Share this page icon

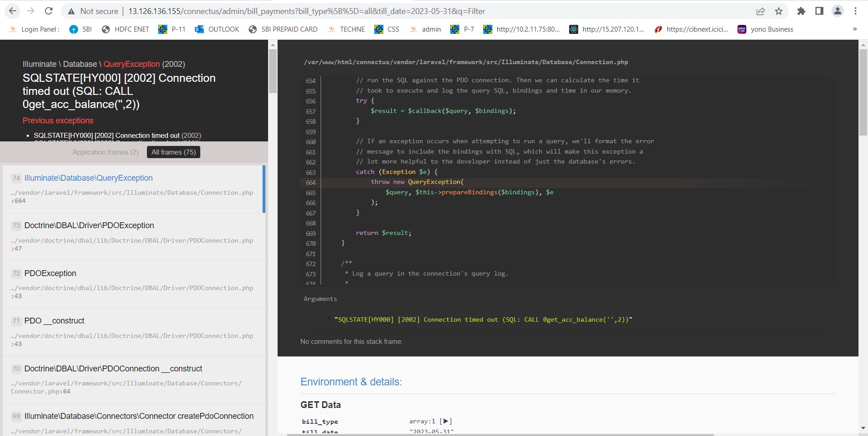[760, 11]
